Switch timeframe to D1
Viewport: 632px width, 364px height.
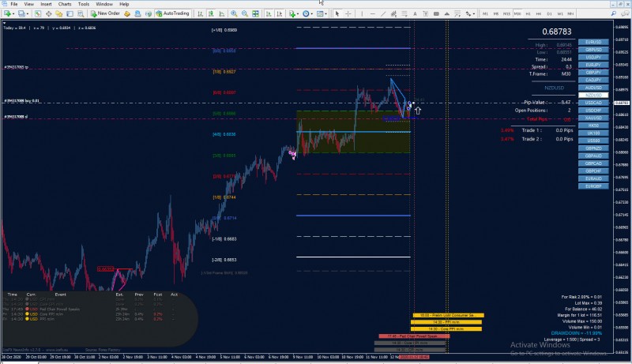549,13
